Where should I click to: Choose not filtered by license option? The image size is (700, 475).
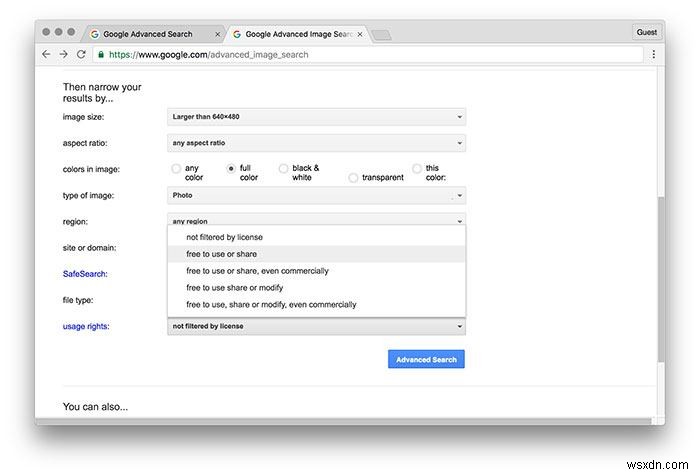[x=317, y=238]
